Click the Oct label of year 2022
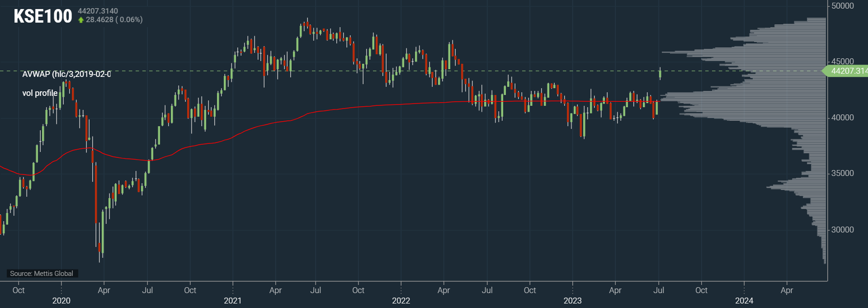This screenshot has height=308, width=868. pos(530,290)
